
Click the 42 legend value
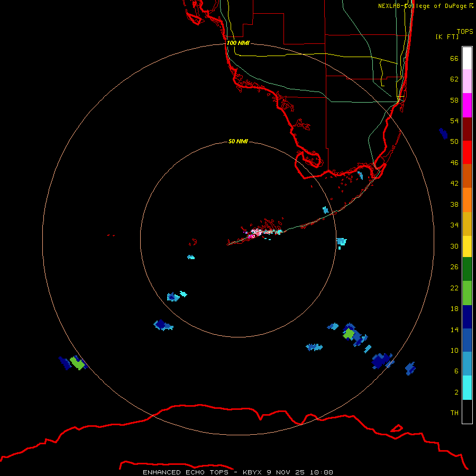454,184
